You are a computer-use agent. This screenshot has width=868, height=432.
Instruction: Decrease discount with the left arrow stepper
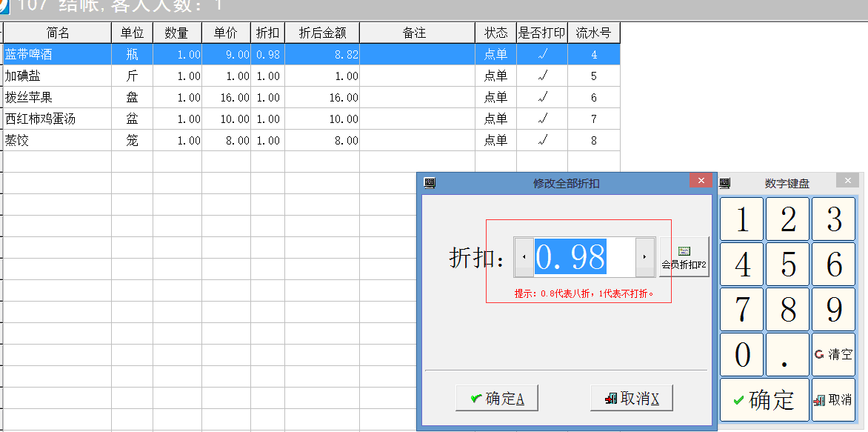pyautogui.click(x=524, y=257)
